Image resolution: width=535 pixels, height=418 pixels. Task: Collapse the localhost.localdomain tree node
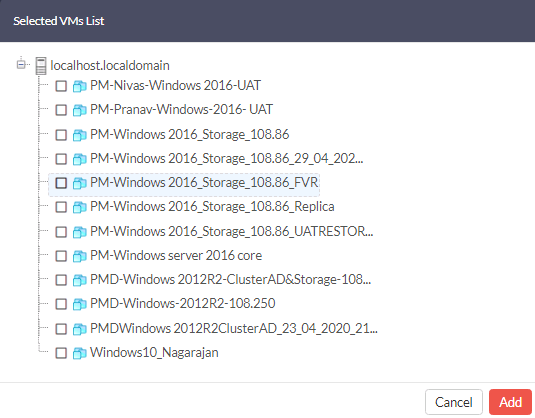pos(21,64)
